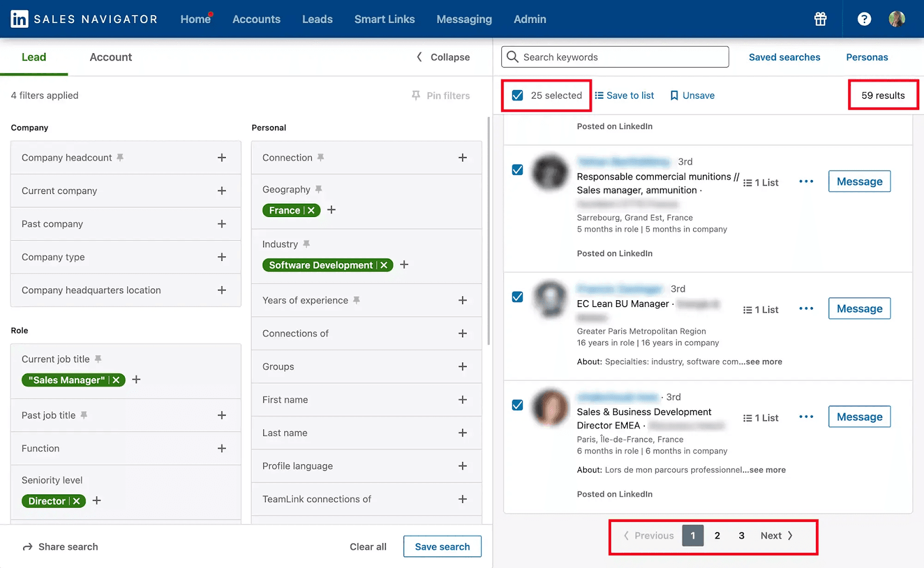
Task: Open 1 List for Director EMEA lead
Action: click(x=761, y=418)
